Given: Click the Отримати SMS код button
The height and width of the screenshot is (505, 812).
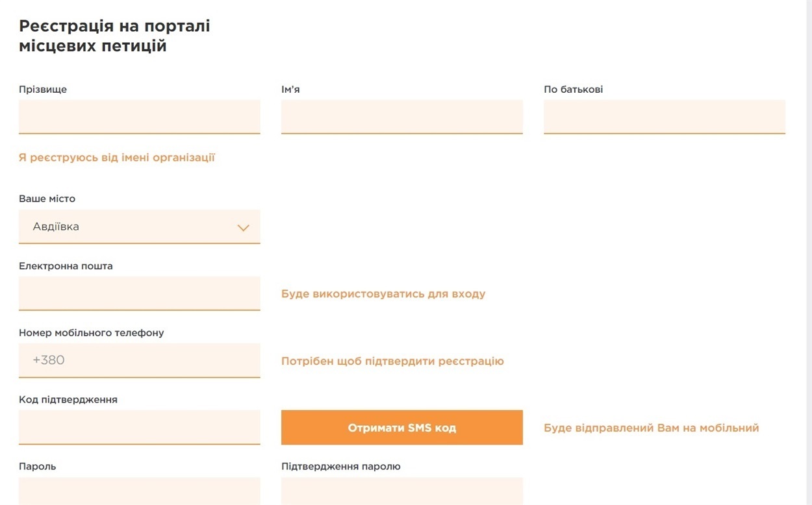Looking at the screenshot, I should (x=402, y=428).
